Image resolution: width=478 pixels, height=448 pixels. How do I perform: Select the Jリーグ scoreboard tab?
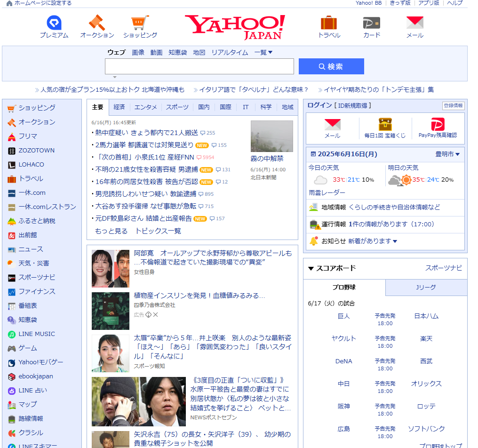[x=426, y=287]
